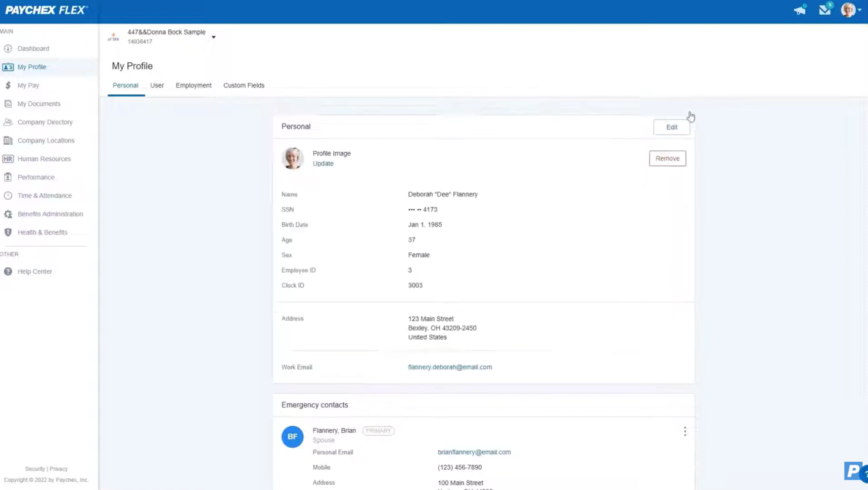The height and width of the screenshot is (490, 868).
Task: Click Remove profile image button
Action: point(667,158)
